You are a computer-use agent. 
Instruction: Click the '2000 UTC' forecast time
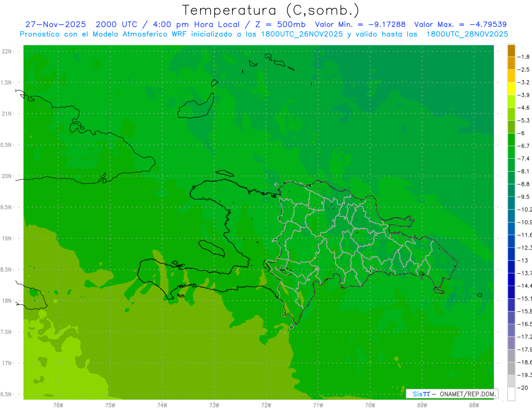[117, 24]
